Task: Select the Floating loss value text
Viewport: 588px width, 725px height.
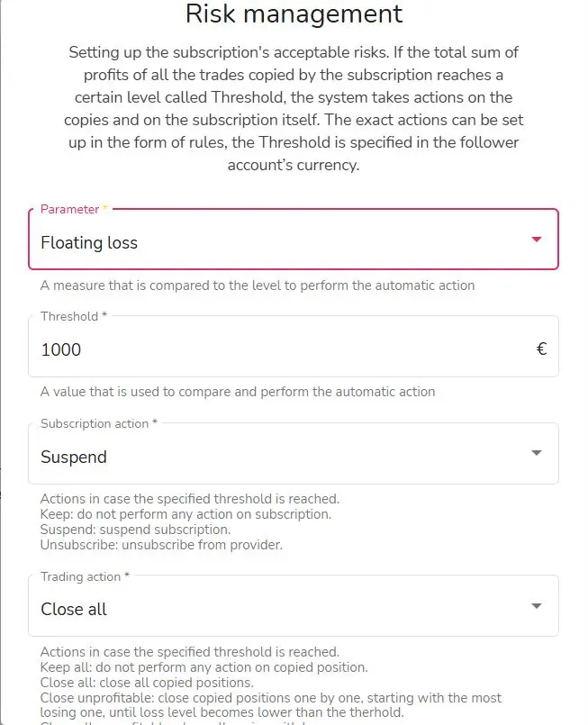Action: [88, 242]
